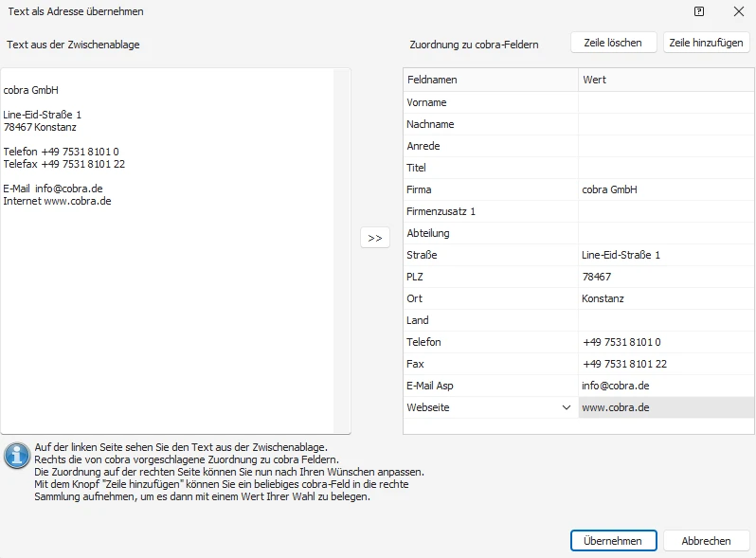
Task: Click the E-Mail info@cobra.de clipboard line
Action: [53, 189]
